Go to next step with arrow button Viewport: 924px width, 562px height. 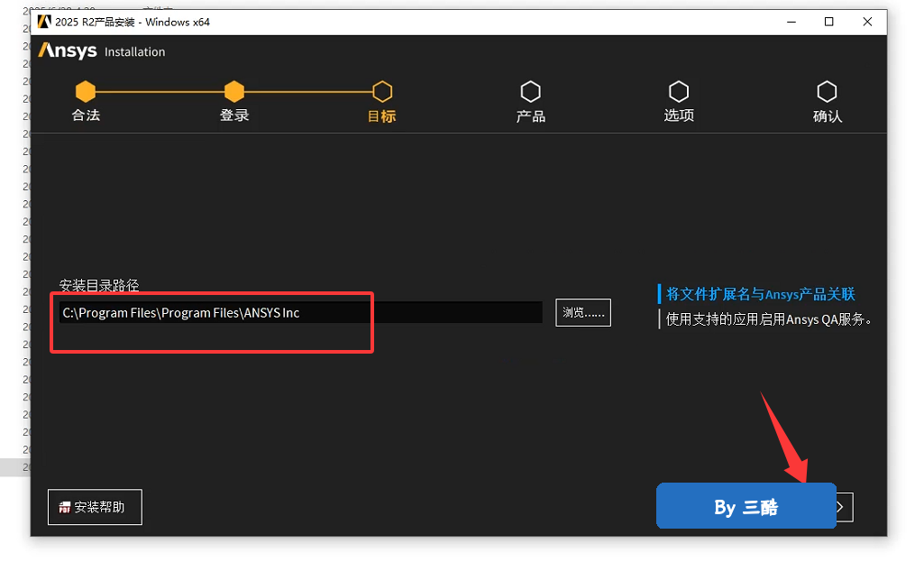point(844,507)
